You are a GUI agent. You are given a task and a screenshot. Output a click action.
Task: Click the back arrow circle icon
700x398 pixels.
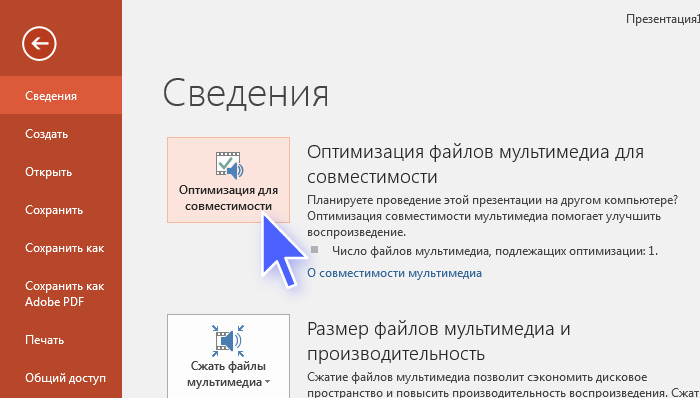point(39,43)
